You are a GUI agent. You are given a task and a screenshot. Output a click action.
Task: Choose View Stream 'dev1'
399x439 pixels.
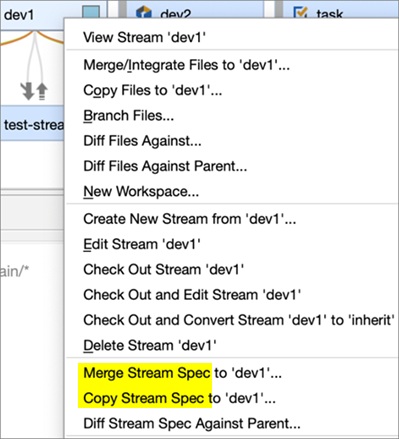click(144, 37)
